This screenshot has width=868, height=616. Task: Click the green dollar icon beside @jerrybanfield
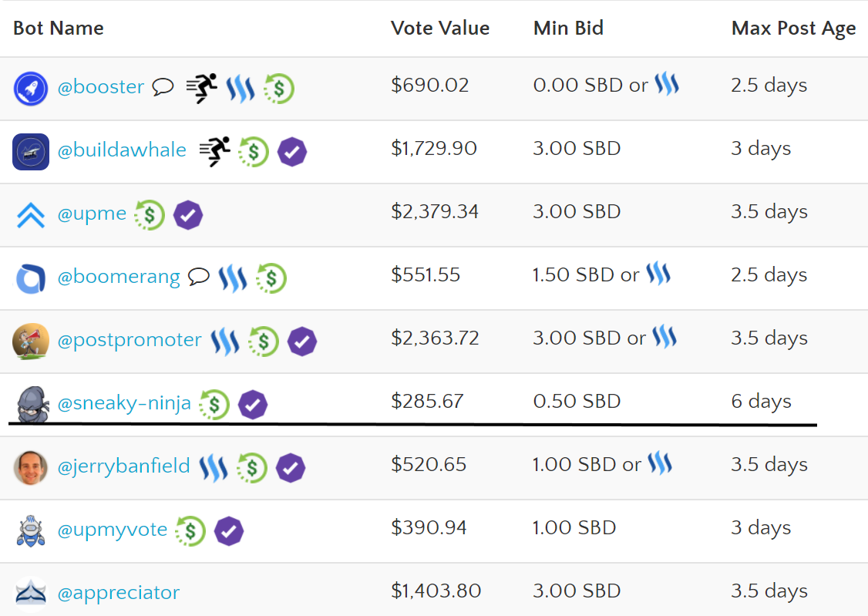252,468
